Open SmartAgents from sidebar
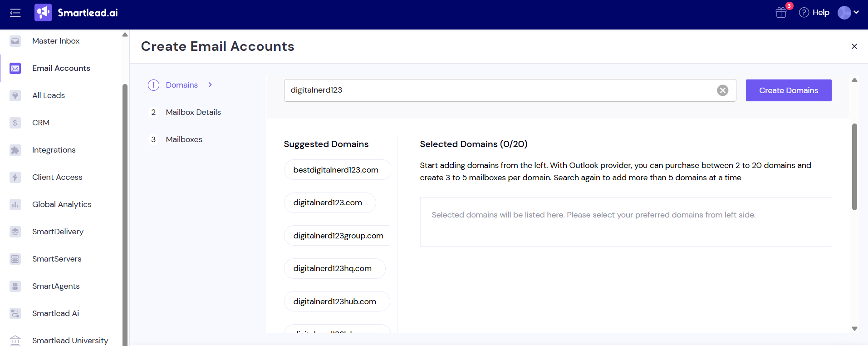Image resolution: width=868 pixels, height=346 pixels. 56,286
